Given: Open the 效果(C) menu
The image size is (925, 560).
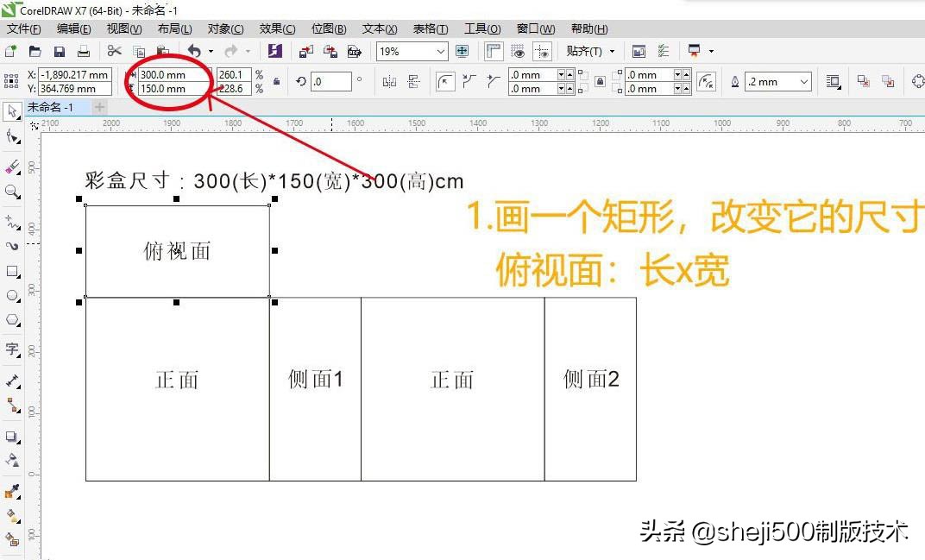Looking at the screenshot, I should [x=277, y=28].
